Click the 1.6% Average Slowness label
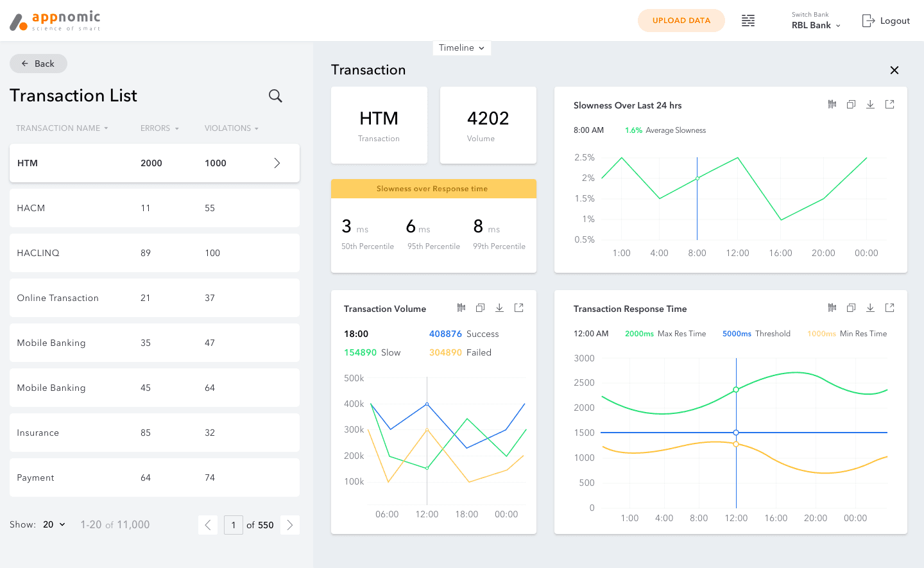Viewport: 924px width, 568px height. point(665,130)
